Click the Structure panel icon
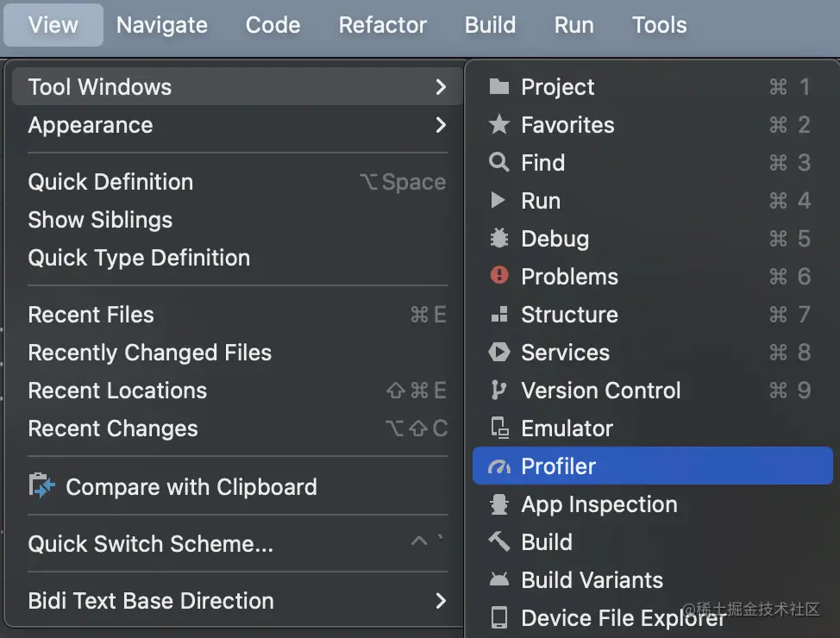 click(498, 315)
